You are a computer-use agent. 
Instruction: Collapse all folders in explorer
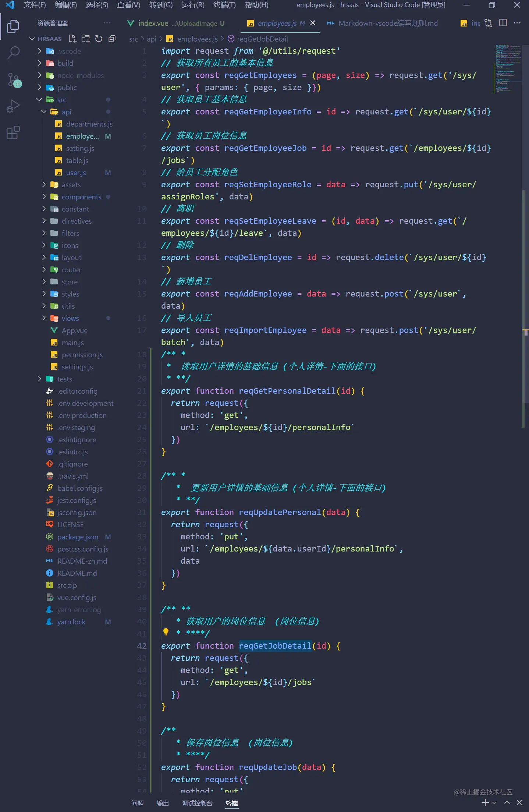[x=112, y=39]
